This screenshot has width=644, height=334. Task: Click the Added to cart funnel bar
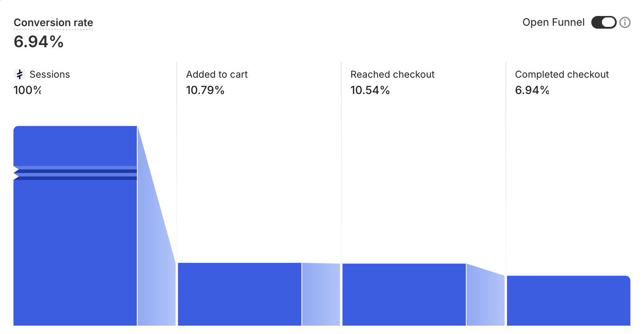pyautogui.click(x=240, y=294)
